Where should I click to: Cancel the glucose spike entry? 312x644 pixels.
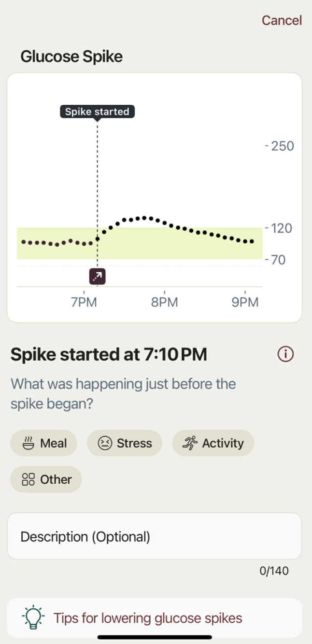click(282, 20)
